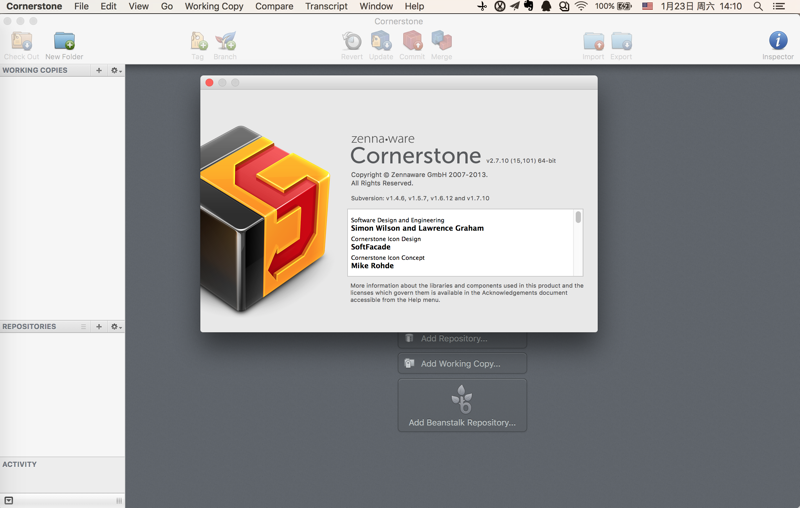Open the Edit menu
This screenshot has height=508, width=800.
click(108, 6)
